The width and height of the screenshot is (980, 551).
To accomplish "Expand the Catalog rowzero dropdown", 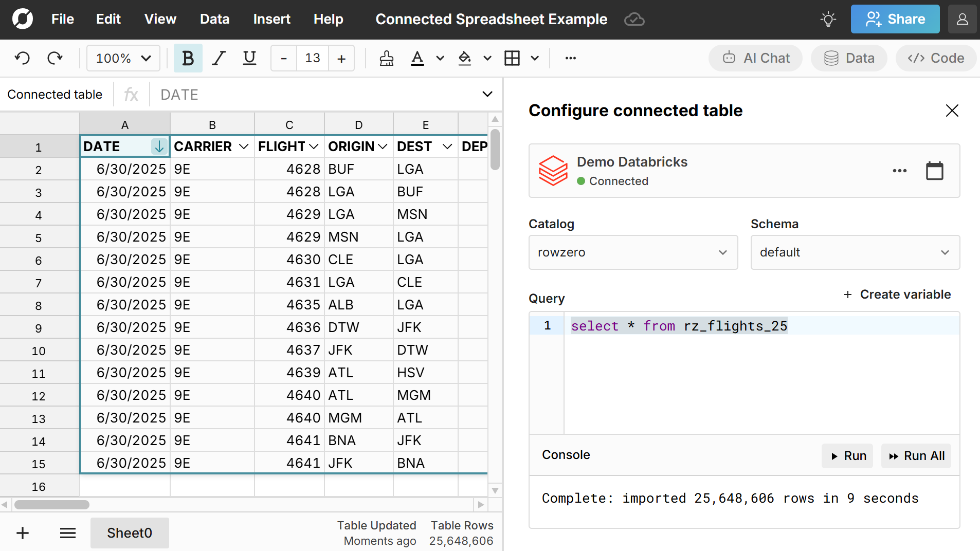I will [x=633, y=252].
